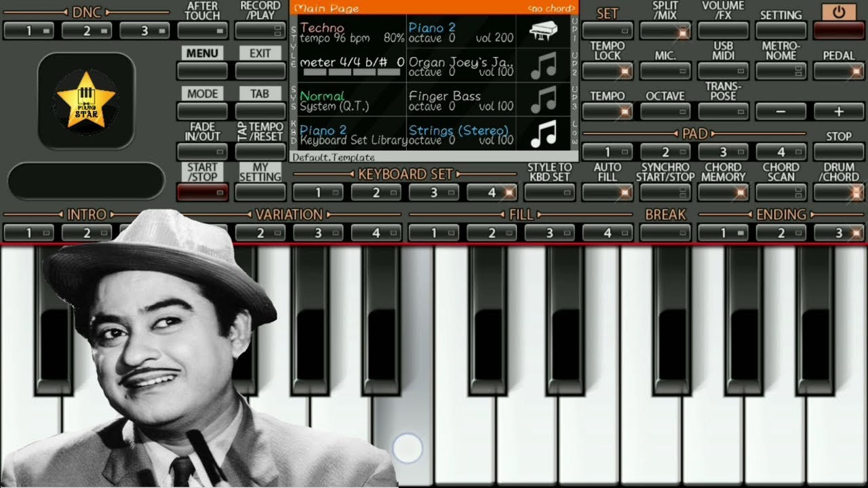Click the red power button
The height and width of the screenshot is (488, 868).
839,30
